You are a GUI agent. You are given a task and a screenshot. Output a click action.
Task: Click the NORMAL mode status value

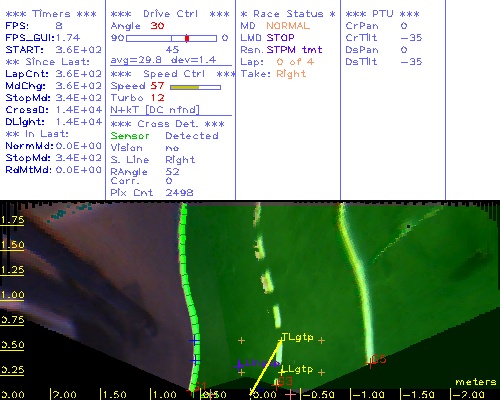[x=288, y=26]
